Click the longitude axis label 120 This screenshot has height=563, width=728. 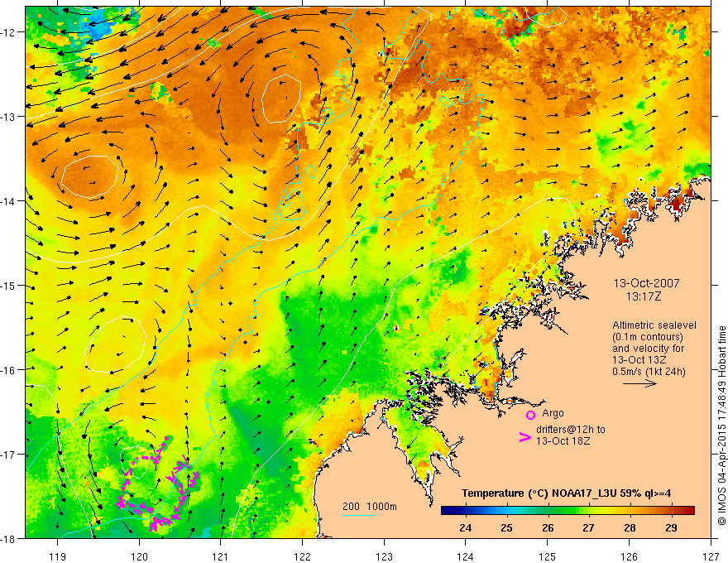point(139,556)
